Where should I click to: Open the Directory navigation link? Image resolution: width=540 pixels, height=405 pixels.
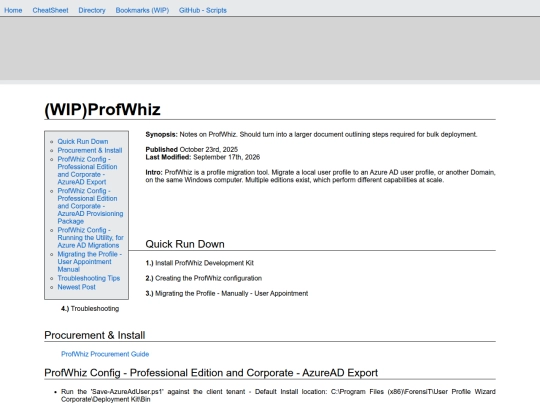click(92, 10)
